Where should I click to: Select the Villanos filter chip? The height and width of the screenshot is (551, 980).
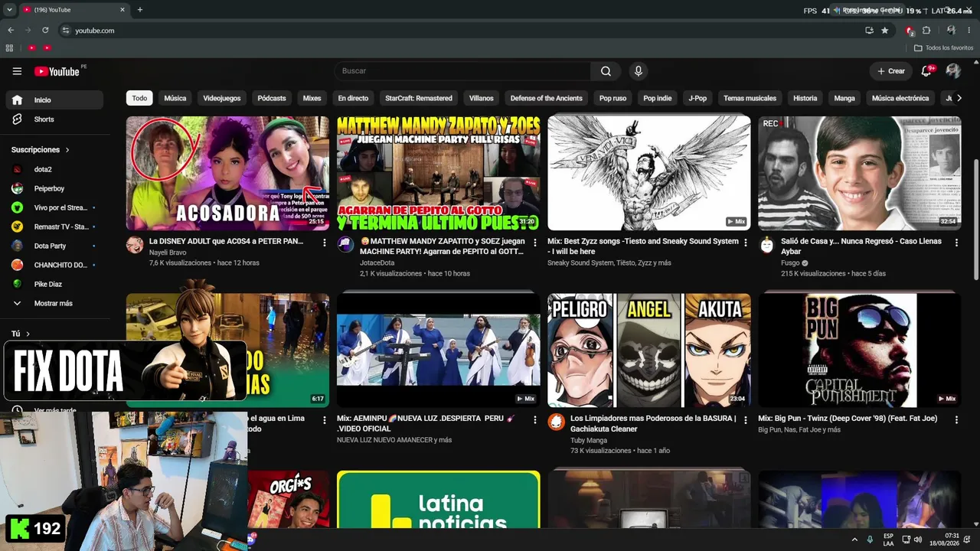pos(482,98)
